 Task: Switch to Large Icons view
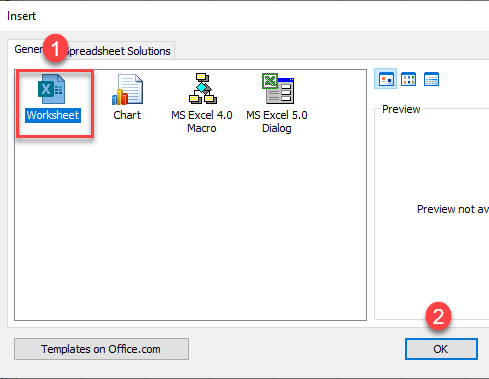click(x=386, y=79)
